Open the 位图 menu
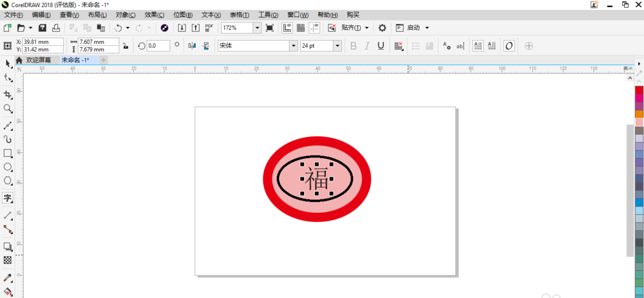The height and width of the screenshot is (298, 644). [x=183, y=15]
